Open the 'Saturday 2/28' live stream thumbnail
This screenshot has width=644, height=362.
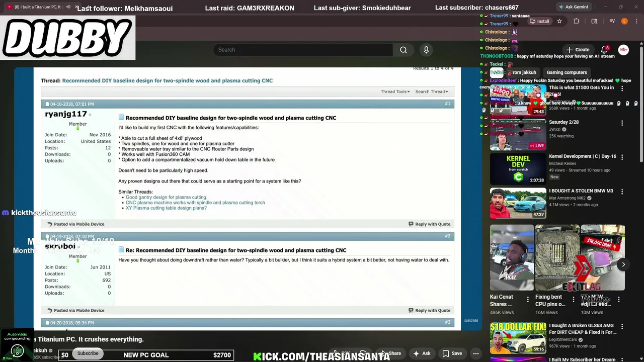click(518, 135)
